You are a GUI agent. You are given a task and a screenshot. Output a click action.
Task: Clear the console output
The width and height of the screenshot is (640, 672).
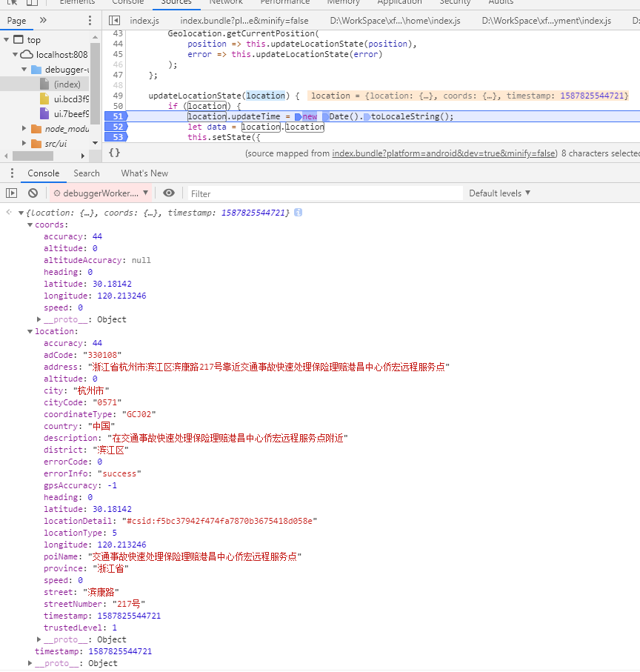(33, 193)
